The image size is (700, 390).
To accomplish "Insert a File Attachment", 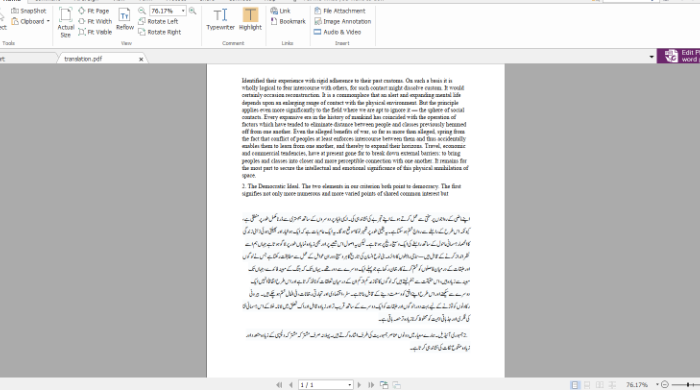I will (x=340, y=11).
